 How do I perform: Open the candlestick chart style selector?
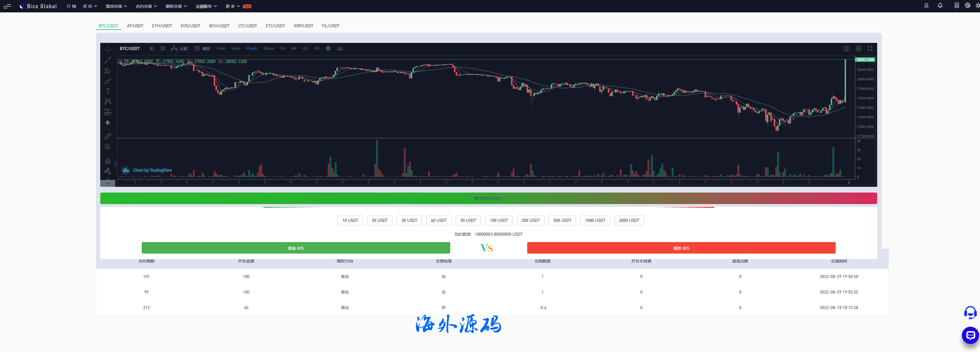[163, 49]
